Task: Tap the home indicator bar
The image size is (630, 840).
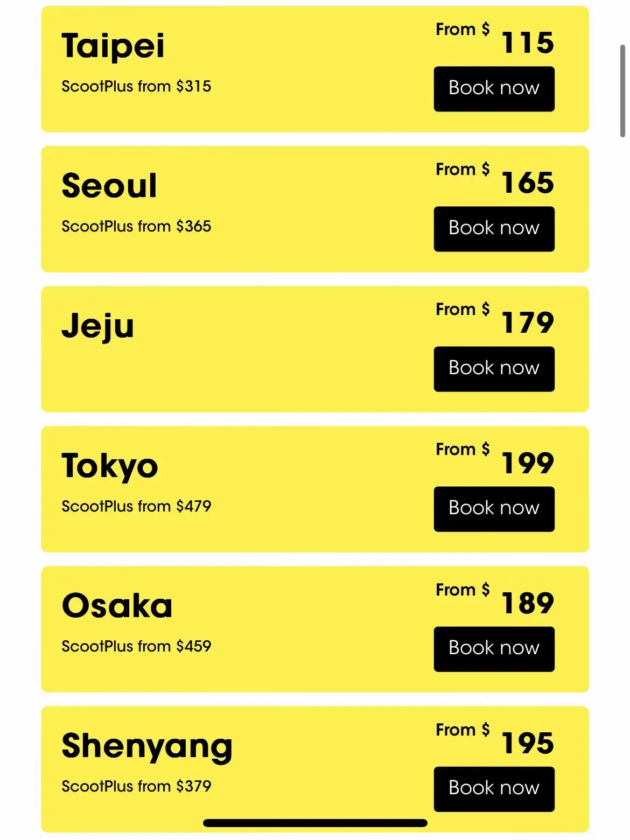Action: click(315, 823)
